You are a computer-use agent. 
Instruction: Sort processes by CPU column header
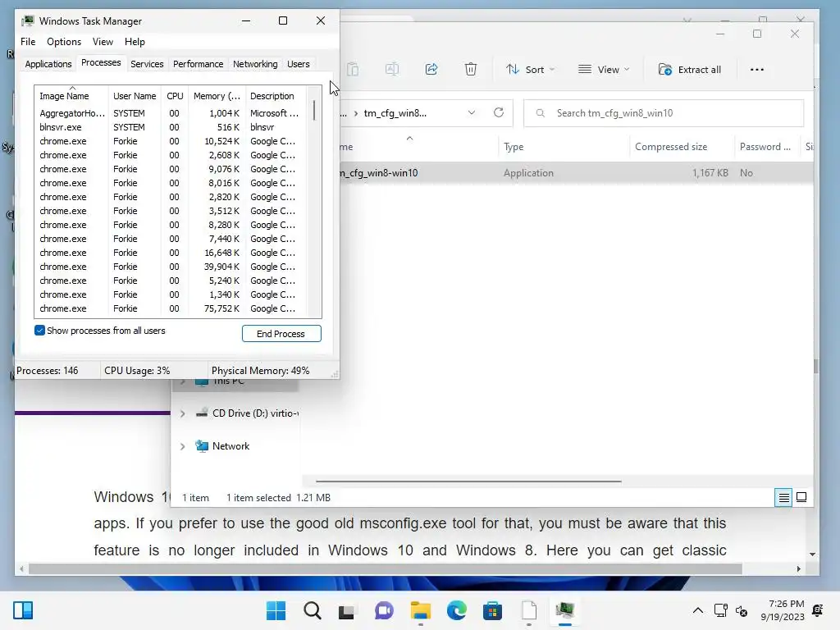175,96
